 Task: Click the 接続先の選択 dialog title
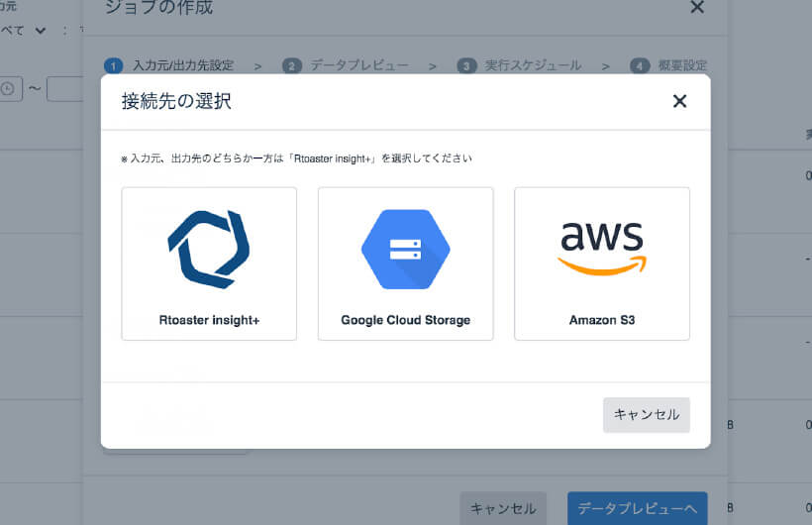(176, 101)
